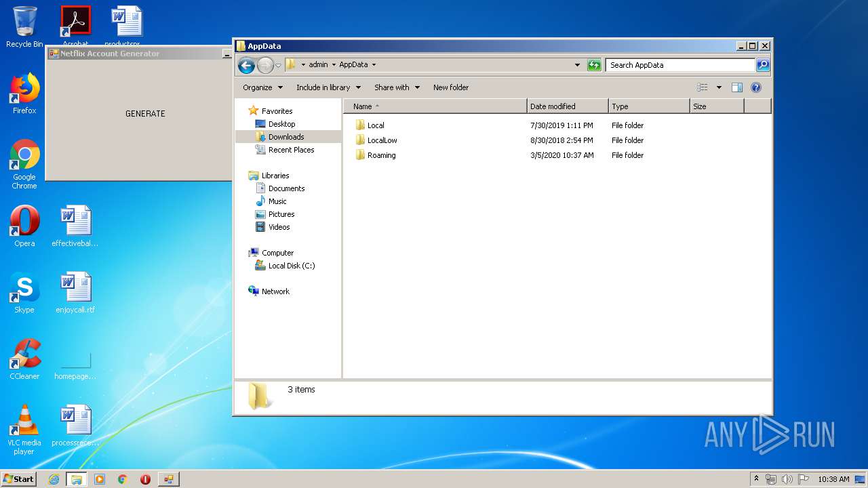
Task: Open the Share with menu
Action: coord(397,87)
